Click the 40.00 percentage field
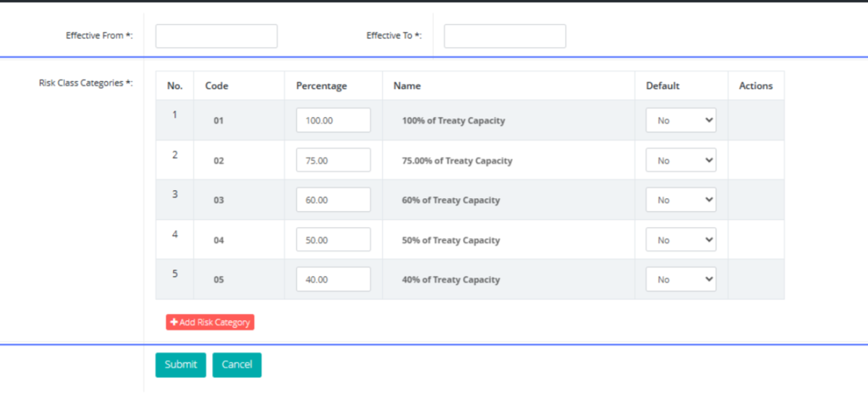The image size is (868, 402). click(x=333, y=280)
